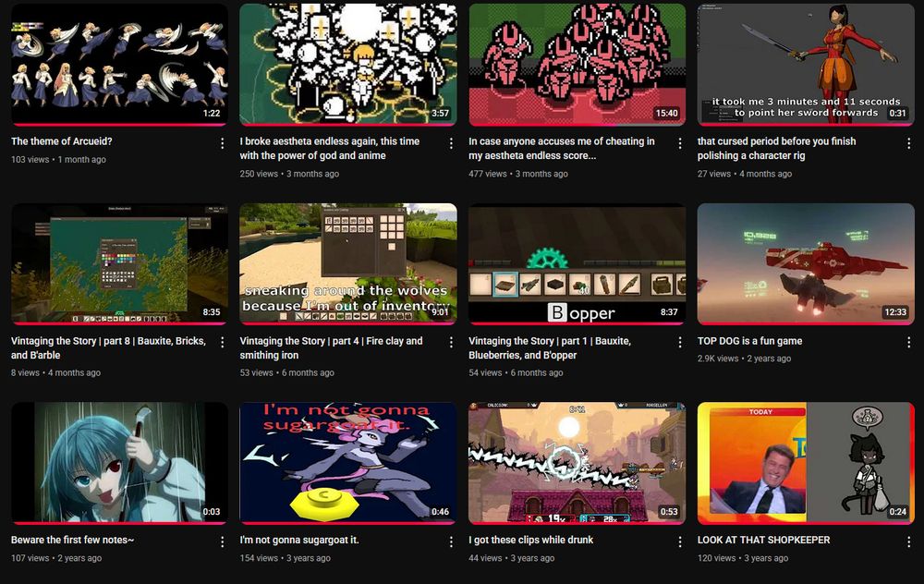
Task: Play the white knights aestheta endless thumbnail
Action: tap(348, 65)
